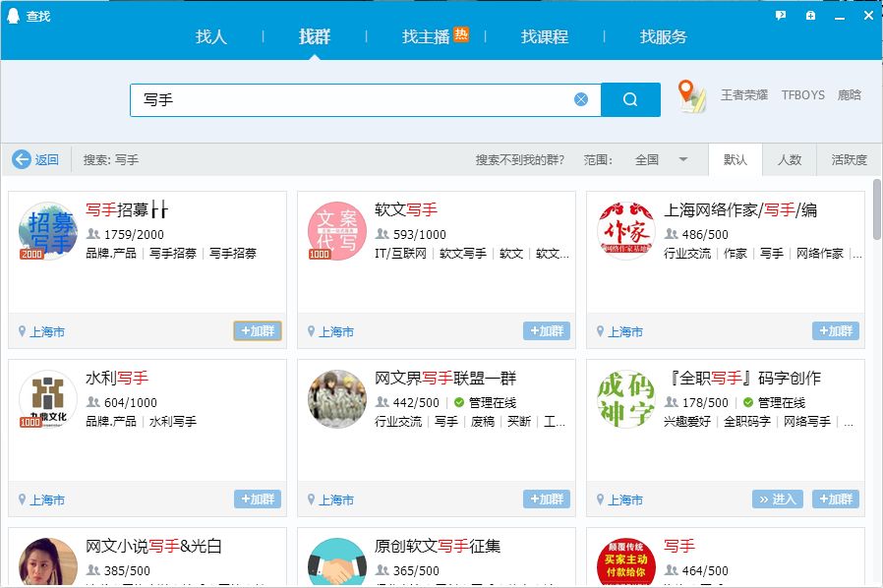
Task: Clear the search box with the X icon
Action: point(581,98)
